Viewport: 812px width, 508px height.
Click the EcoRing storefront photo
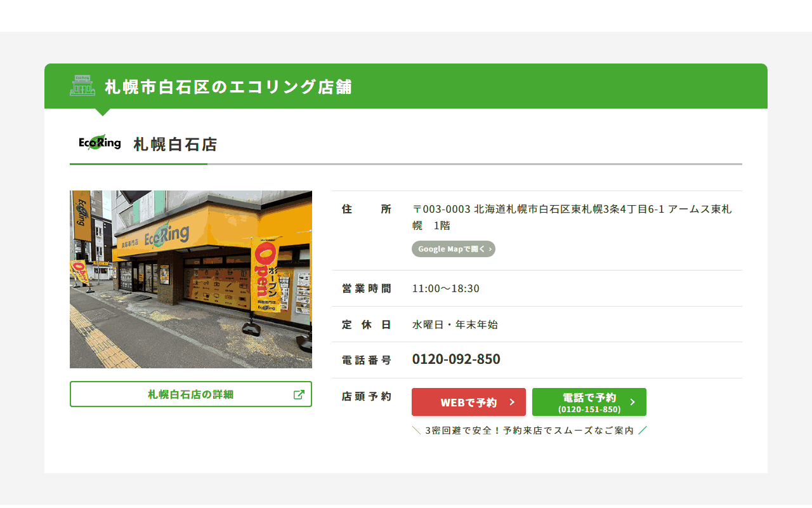coord(191,279)
